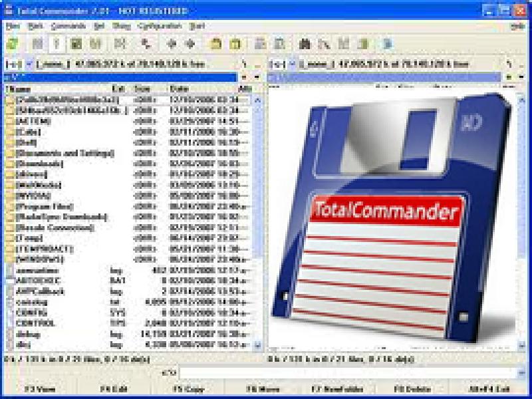Click the Unpack files yellow box icon
Image resolution: width=532 pixels, height=399 pixels.
pos(235,44)
